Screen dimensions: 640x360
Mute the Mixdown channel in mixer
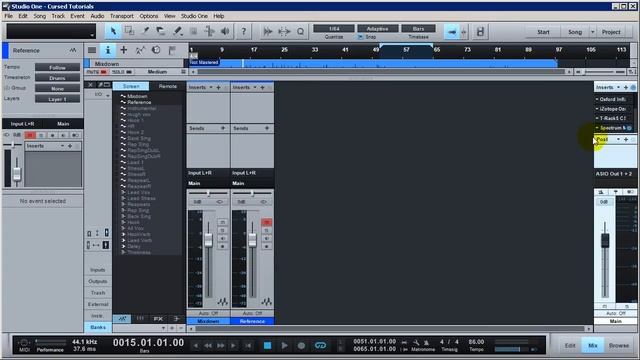click(x=222, y=222)
